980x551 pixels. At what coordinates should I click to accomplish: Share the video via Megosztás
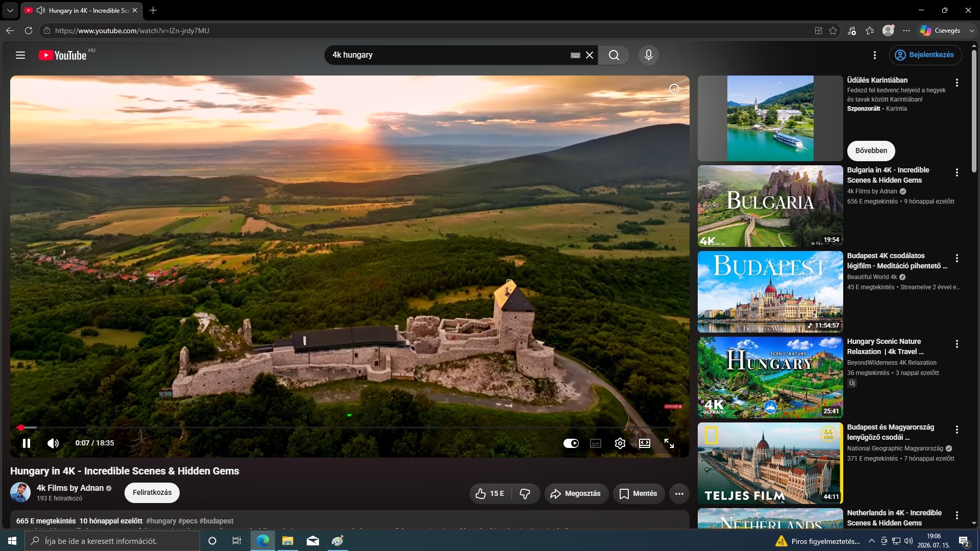(576, 494)
